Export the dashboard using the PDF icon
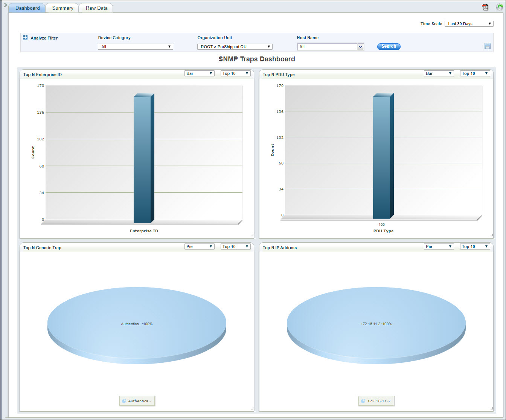The height and width of the screenshot is (420, 506). [x=485, y=7]
